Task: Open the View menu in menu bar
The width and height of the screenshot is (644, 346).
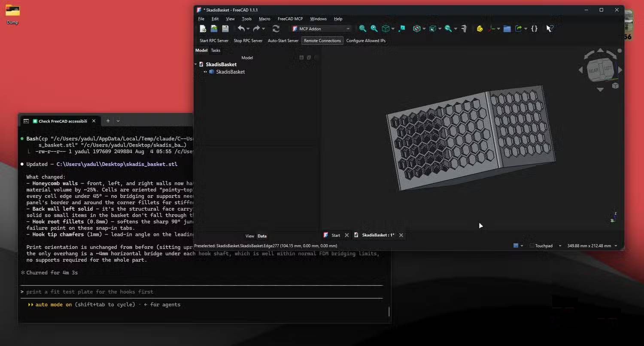Action: [x=230, y=19]
